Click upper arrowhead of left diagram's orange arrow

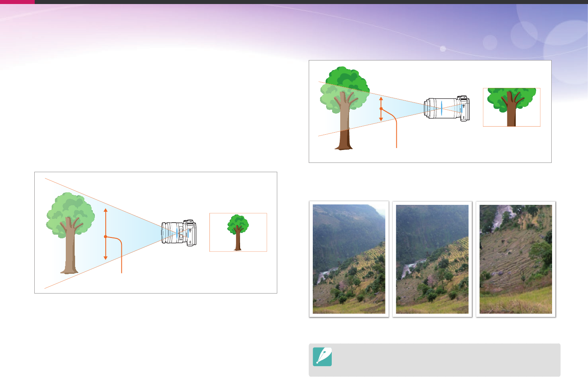[x=105, y=210]
